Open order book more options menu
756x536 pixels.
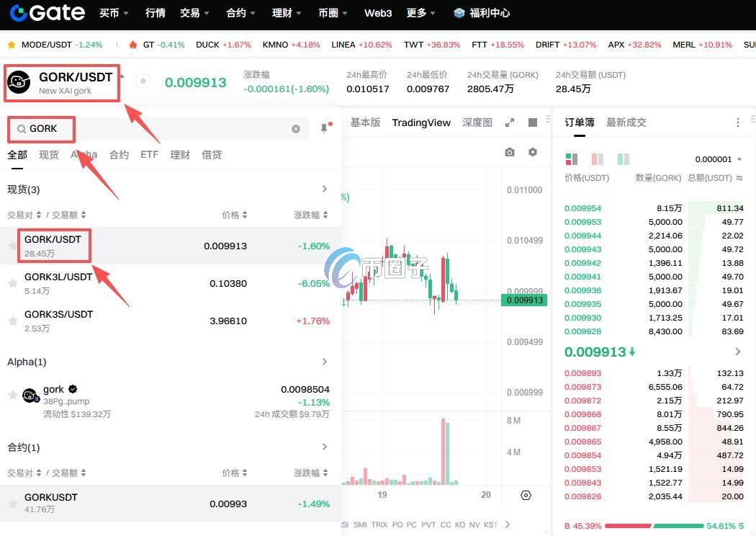[x=737, y=122]
